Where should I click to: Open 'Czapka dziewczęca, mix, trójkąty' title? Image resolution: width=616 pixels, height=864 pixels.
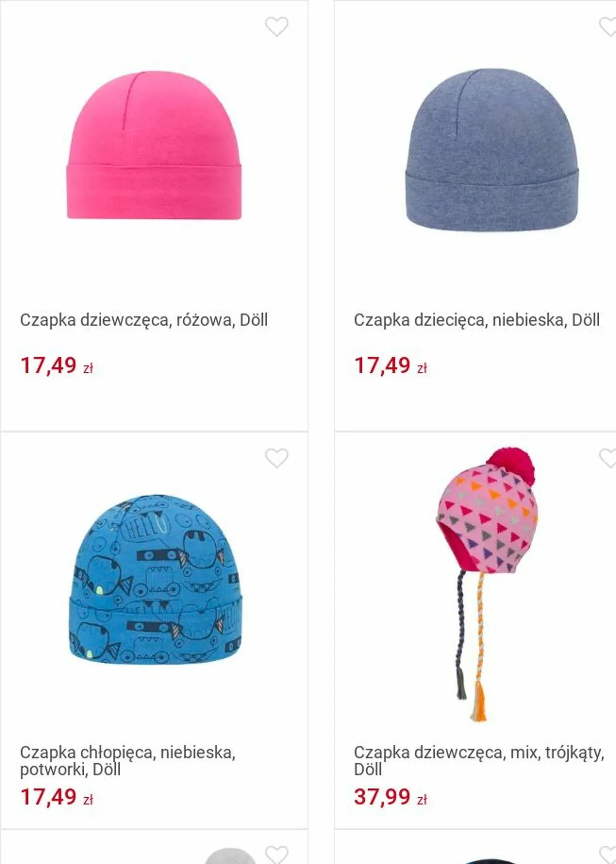point(479,760)
